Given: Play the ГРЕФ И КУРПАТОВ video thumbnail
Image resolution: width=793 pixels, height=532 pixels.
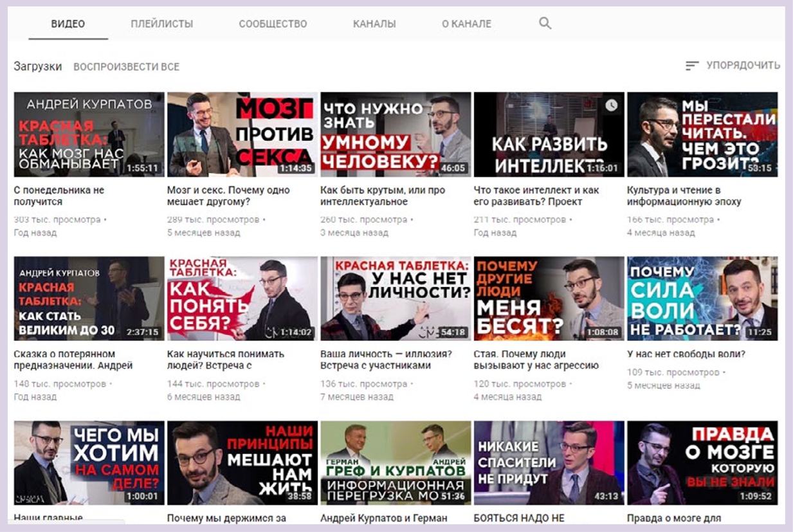Looking at the screenshot, I should [395, 463].
